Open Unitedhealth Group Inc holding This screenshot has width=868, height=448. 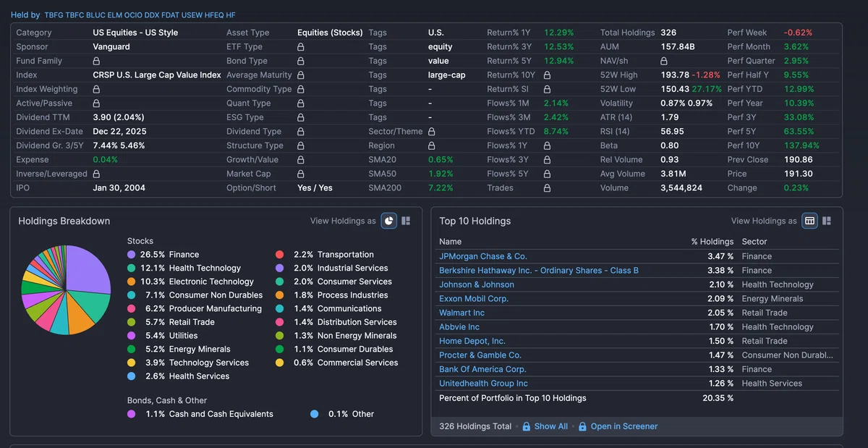[x=483, y=384]
